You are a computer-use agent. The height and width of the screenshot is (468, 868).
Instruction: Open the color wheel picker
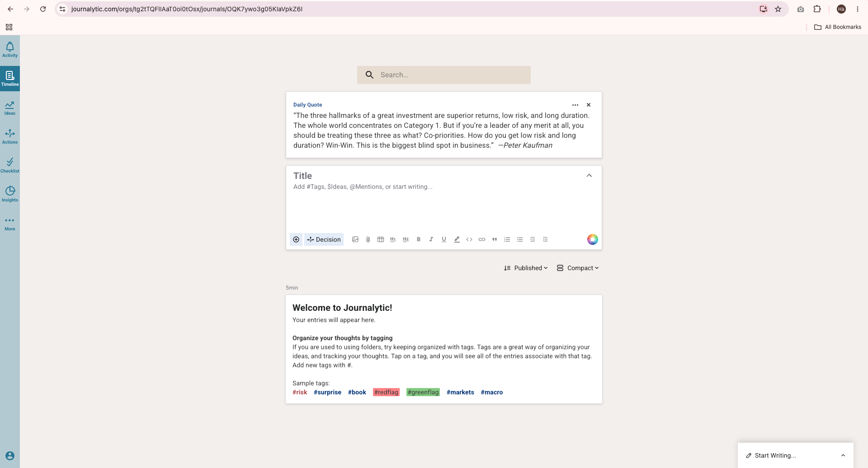(x=593, y=239)
